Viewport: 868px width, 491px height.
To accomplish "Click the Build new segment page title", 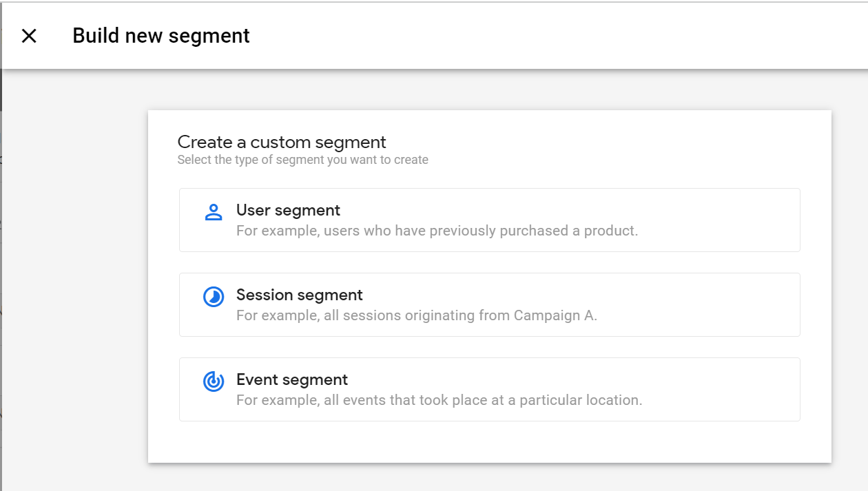I will click(x=161, y=36).
